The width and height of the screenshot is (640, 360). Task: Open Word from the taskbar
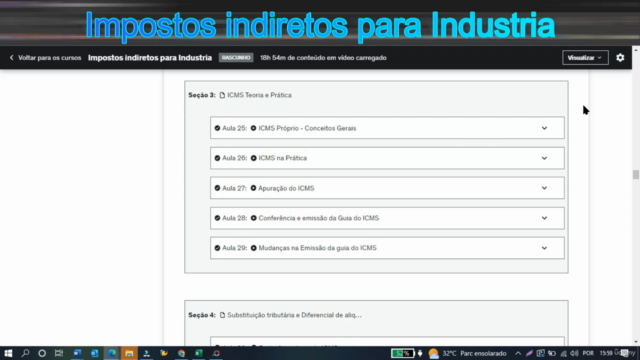(x=77, y=353)
